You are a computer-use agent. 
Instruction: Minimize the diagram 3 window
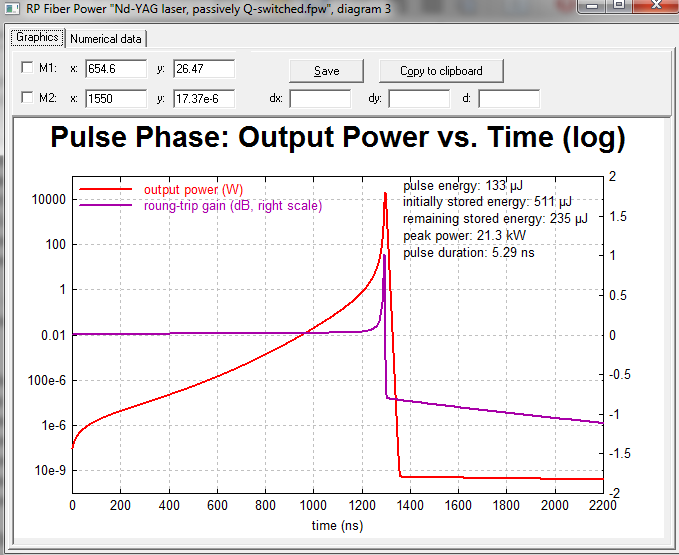point(592,6)
